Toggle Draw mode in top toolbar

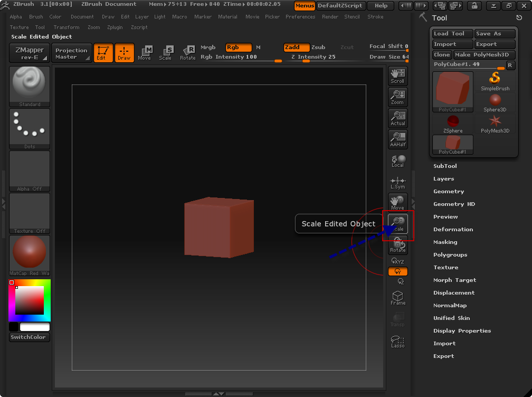coord(124,53)
